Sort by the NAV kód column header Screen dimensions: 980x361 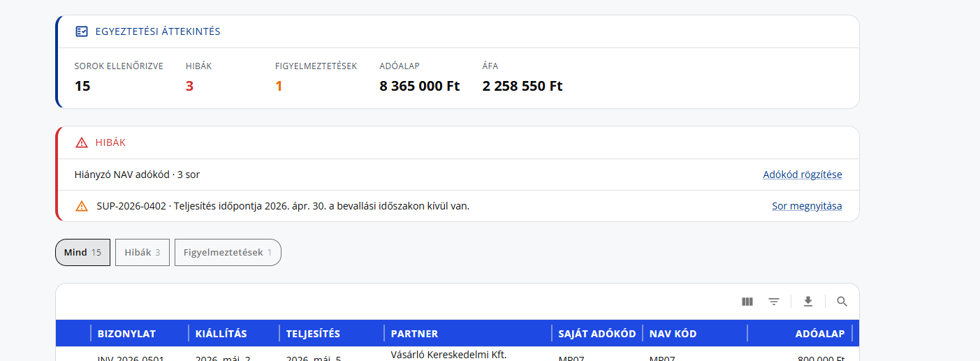[x=694, y=334]
